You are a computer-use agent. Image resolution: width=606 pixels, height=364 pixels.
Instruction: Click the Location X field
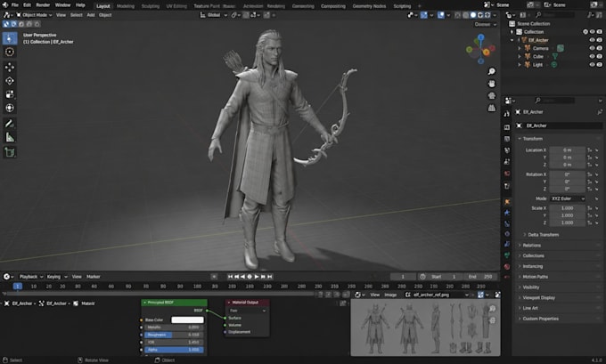click(568, 150)
